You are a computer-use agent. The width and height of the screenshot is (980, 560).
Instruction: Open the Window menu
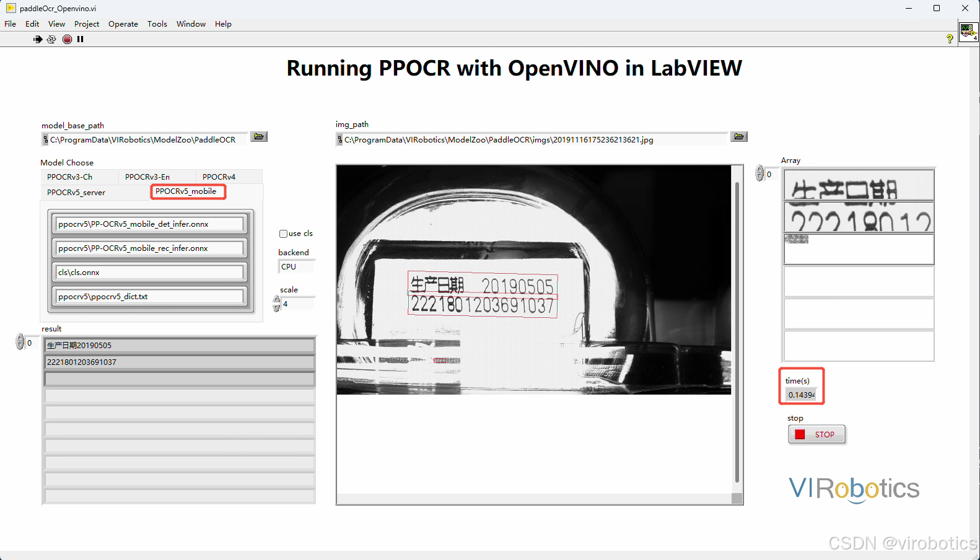tap(191, 24)
